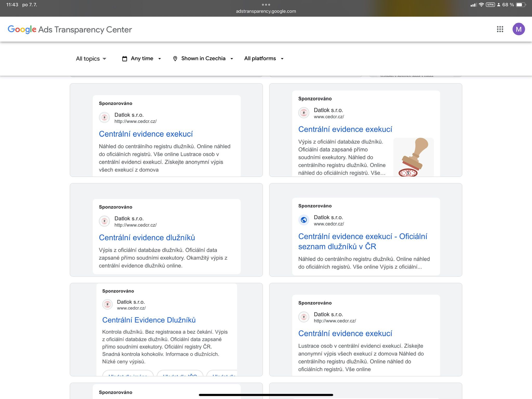
Task: Click description starting Kontrola dlužníků. Bez registracea
Action: point(165,347)
